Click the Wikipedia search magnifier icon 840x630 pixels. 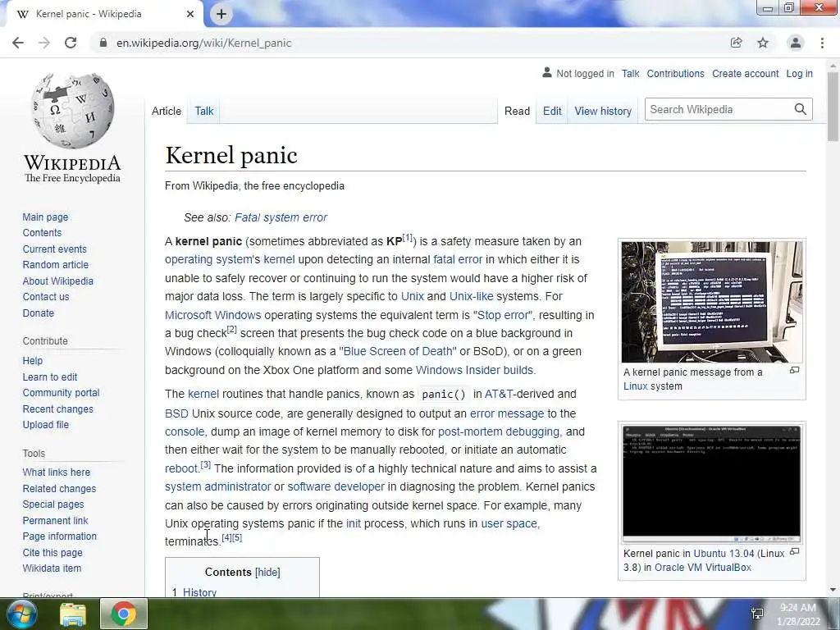click(x=801, y=109)
